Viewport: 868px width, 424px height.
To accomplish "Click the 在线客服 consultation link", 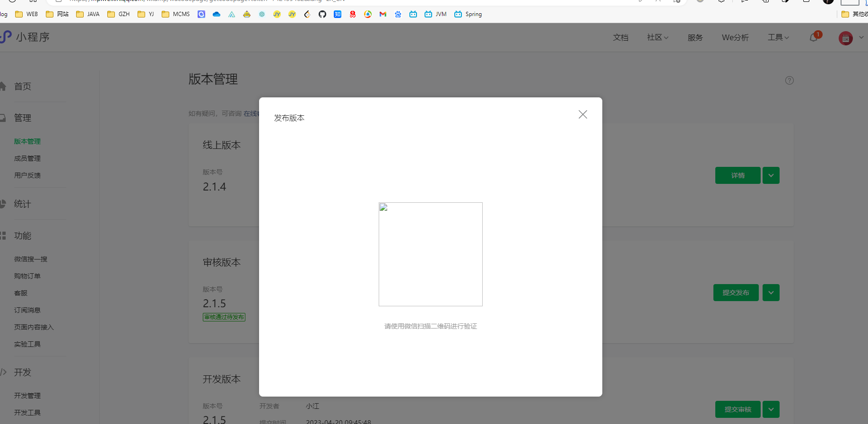I will 251,113.
